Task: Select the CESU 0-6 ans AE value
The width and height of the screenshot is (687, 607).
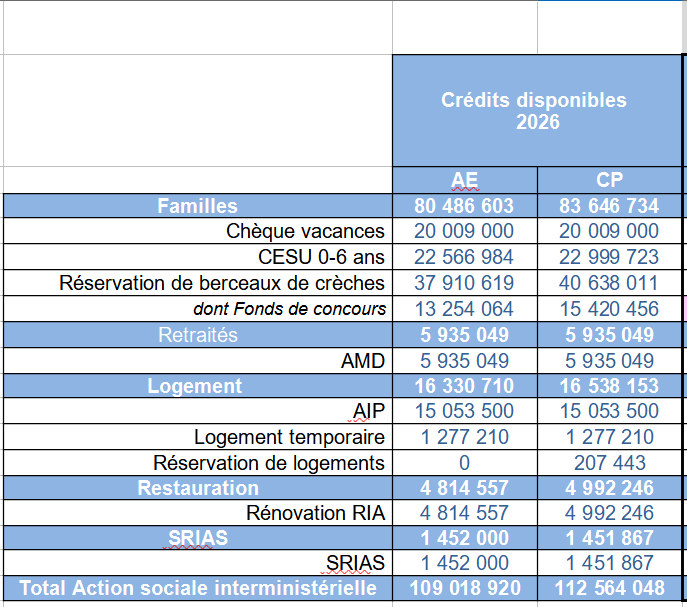Action: click(x=464, y=258)
